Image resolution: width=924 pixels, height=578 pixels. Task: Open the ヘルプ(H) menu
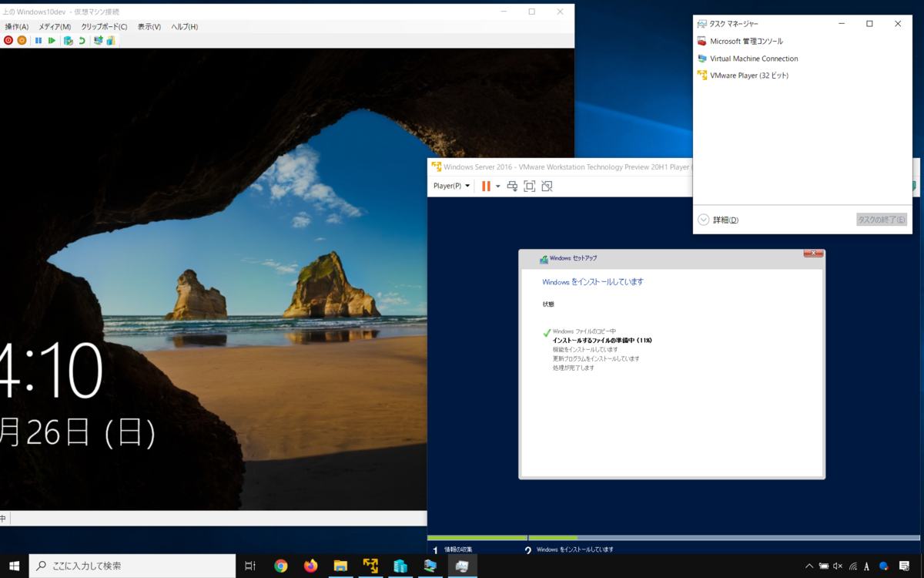[184, 27]
